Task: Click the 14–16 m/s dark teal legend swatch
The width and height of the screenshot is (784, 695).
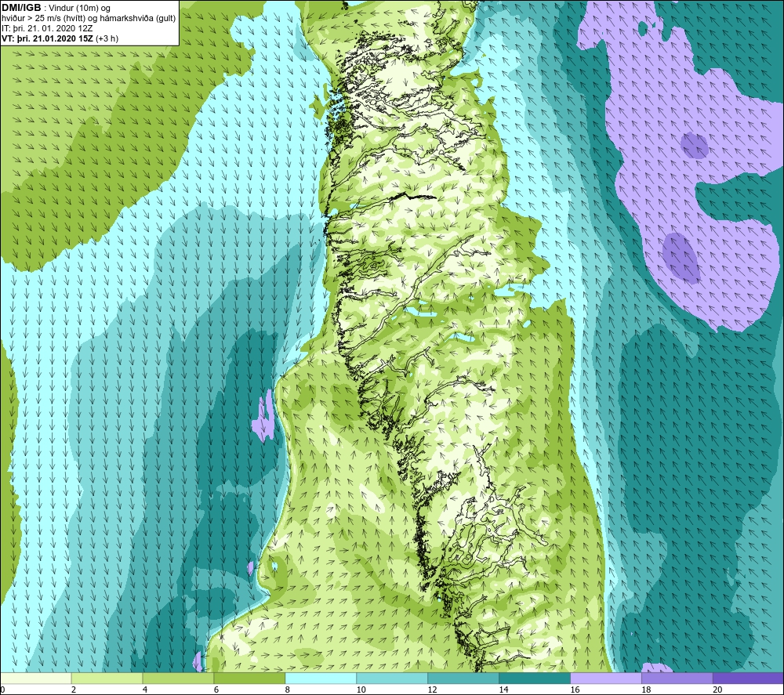Action: pos(535,678)
